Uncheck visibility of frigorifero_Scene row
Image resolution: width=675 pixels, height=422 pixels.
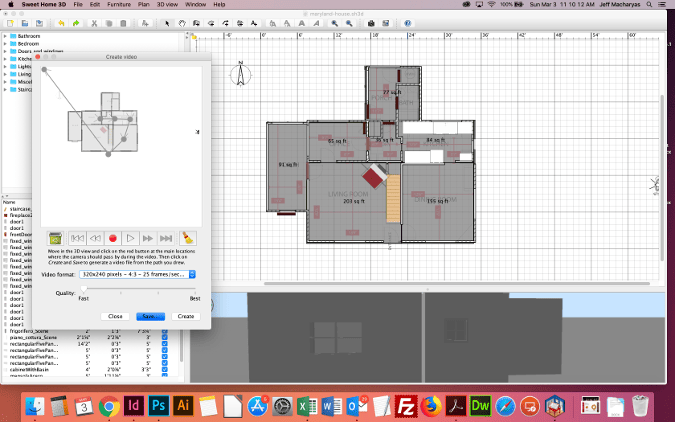pyautogui.click(x=164, y=329)
